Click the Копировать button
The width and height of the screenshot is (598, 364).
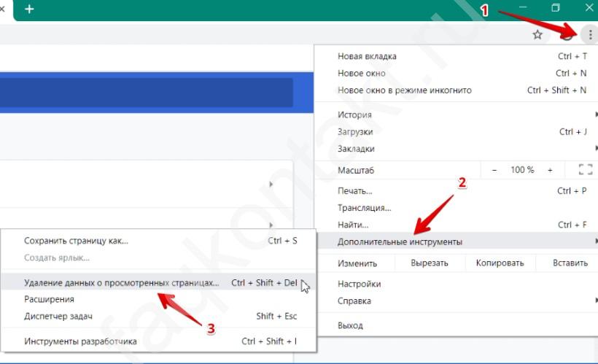pos(500,263)
